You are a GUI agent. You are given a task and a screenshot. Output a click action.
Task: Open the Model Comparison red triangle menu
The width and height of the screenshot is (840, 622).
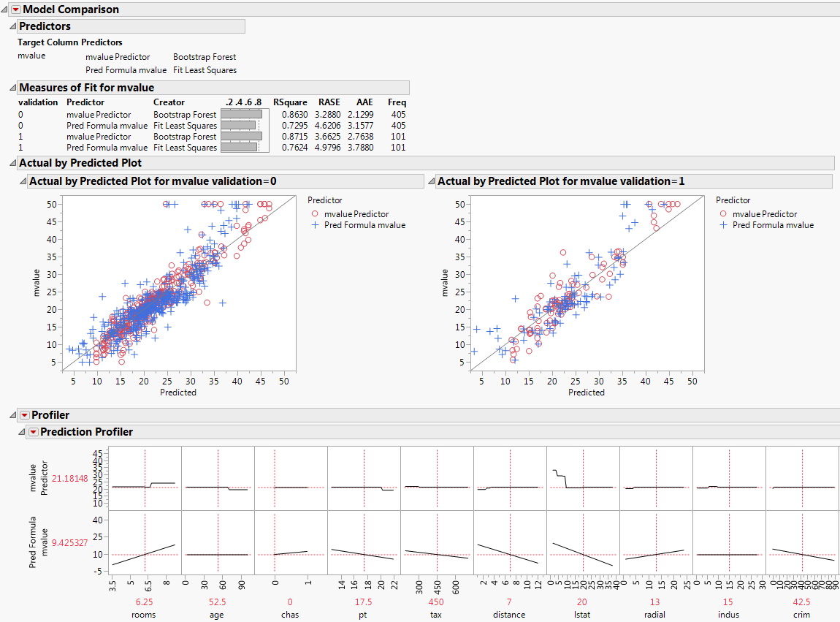click(16, 10)
